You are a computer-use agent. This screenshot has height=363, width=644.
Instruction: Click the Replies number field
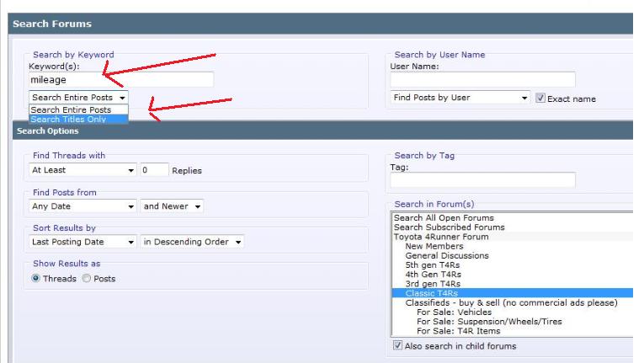(154, 170)
